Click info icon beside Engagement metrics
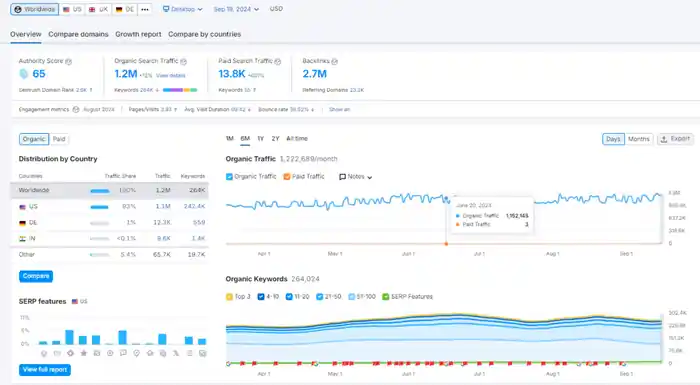This screenshot has height=385, width=700. pos(76,109)
